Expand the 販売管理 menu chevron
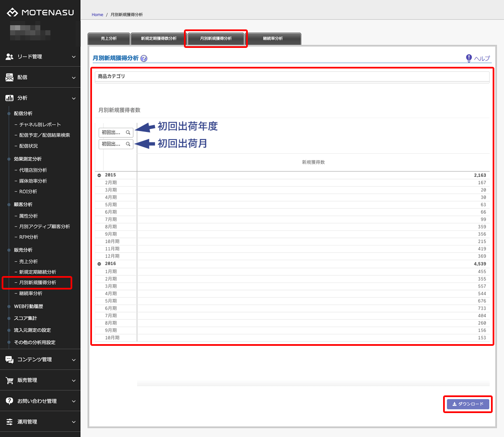The width and height of the screenshot is (504, 437). (73, 381)
